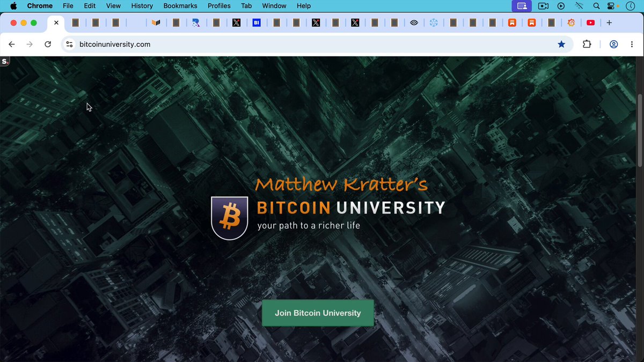Open the Chrome three-dot menu
The height and width of the screenshot is (362, 644).
632,45
